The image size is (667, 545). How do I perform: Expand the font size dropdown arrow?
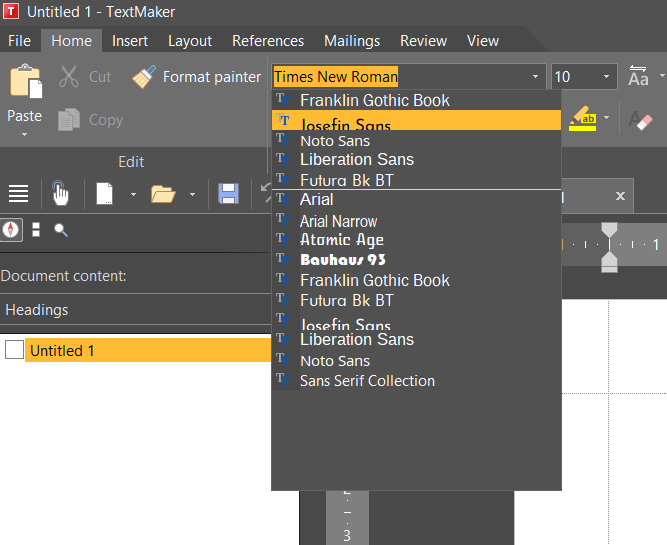tap(607, 77)
